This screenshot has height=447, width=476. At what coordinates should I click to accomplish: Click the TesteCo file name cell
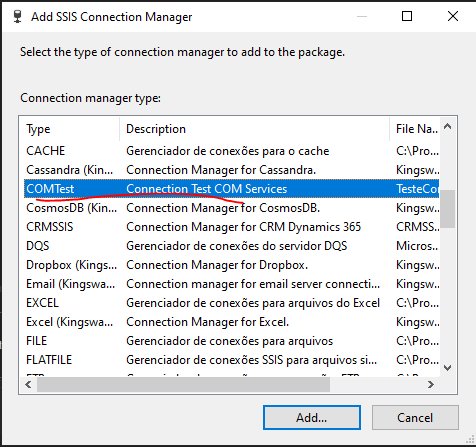(417, 189)
